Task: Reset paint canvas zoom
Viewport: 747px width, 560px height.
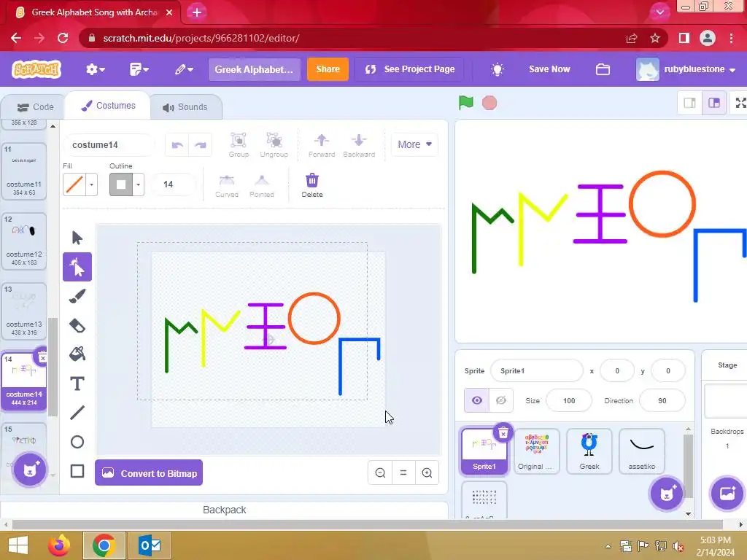Action: 403,472
